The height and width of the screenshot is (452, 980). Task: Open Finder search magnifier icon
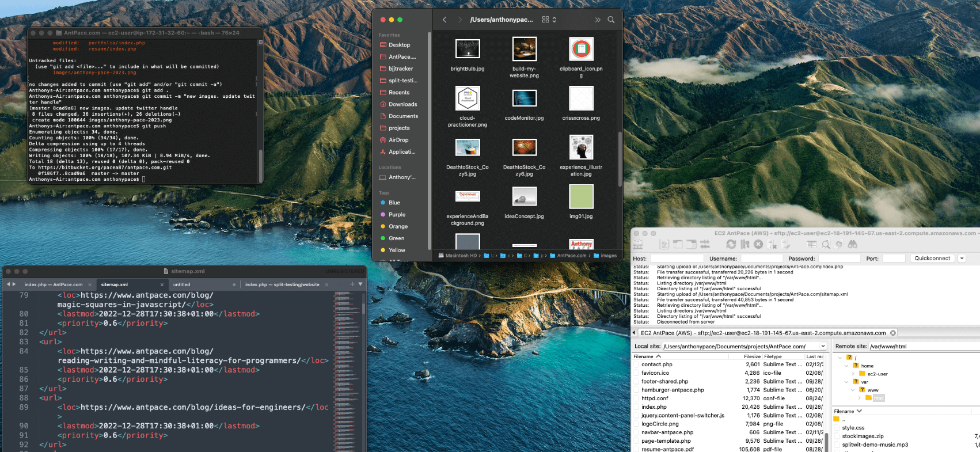point(611,20)
